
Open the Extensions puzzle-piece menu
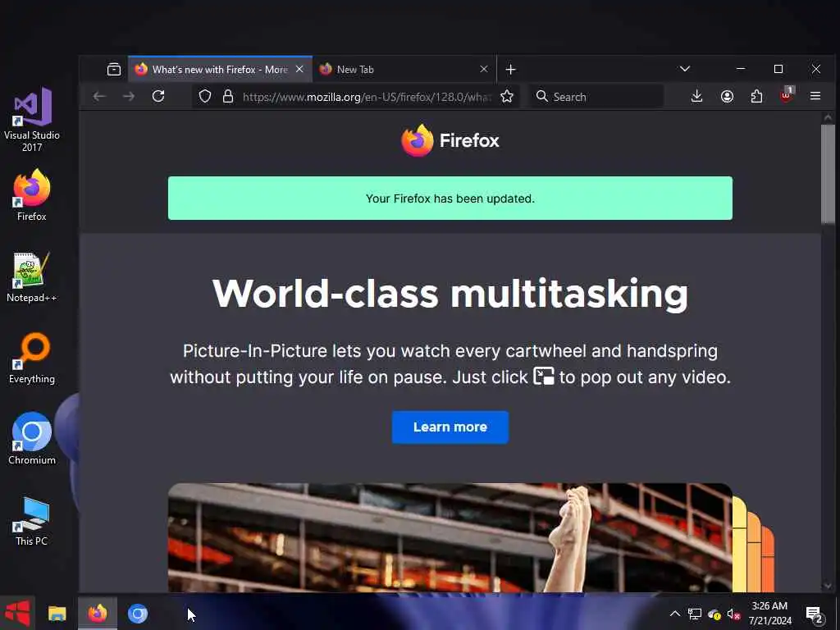(x=756, y=97)
